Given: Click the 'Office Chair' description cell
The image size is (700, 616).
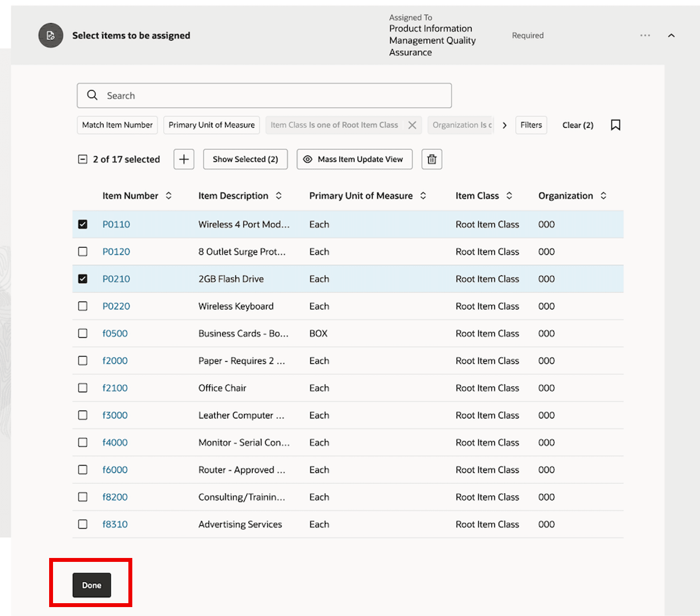Looking at the screenshot, I should [222, 388].
